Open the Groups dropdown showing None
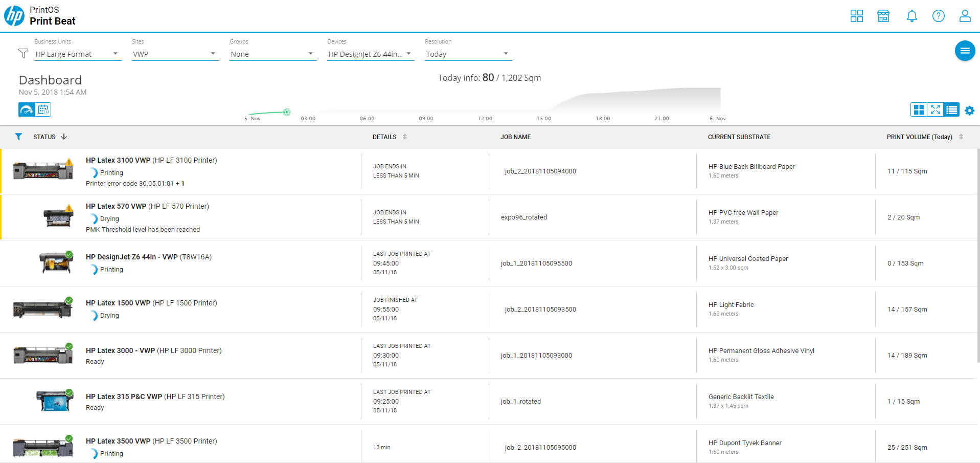The width and height of the screenshot is (980, 463). 273,54
